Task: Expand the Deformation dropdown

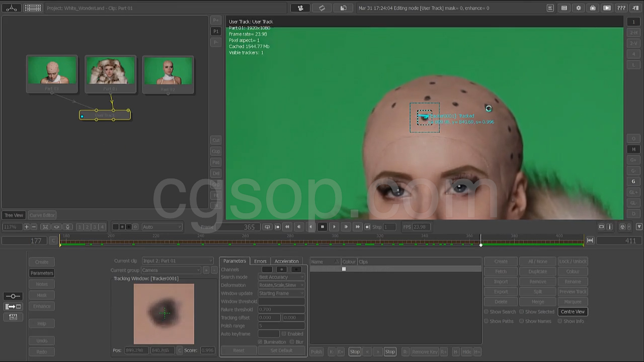Action: click(x=281, y=285)
